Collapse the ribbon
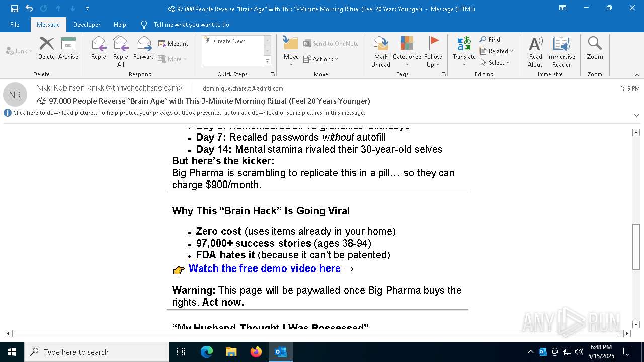The height and width of the screenshot is (362, 644). 637,75
